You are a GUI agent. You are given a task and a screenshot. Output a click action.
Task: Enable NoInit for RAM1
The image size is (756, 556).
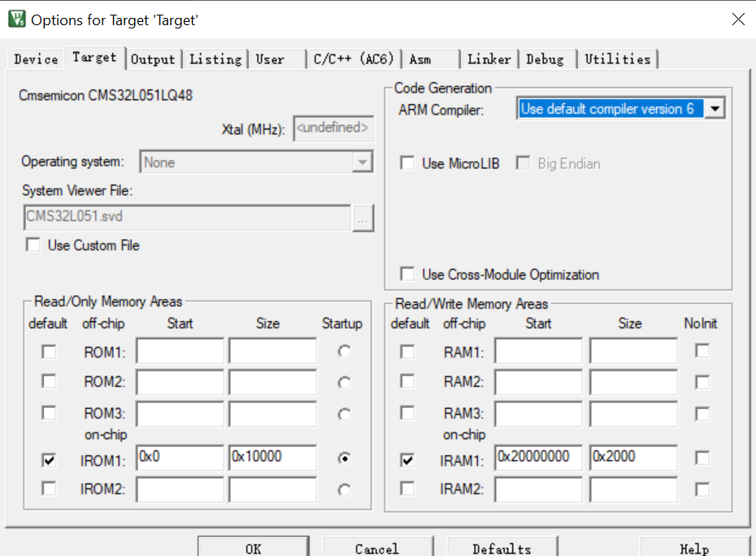[x=702, y=350]
